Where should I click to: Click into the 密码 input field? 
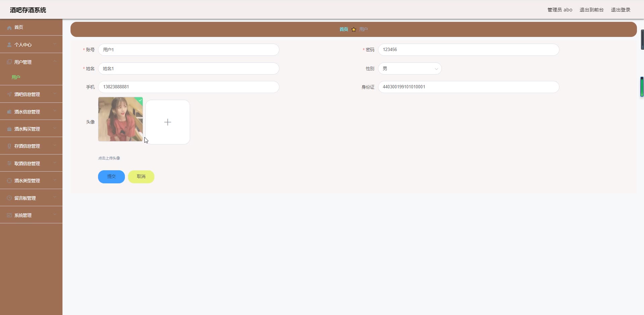tap(468, 50)
